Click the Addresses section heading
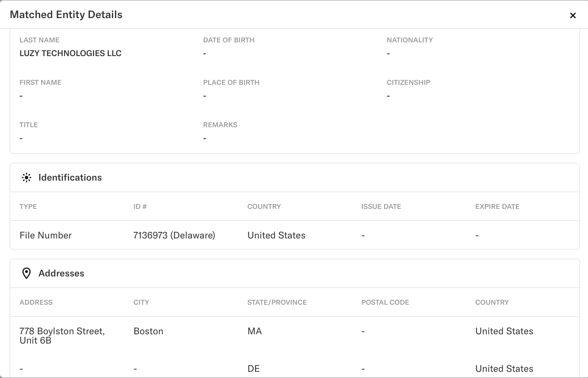 coord(61,273)
